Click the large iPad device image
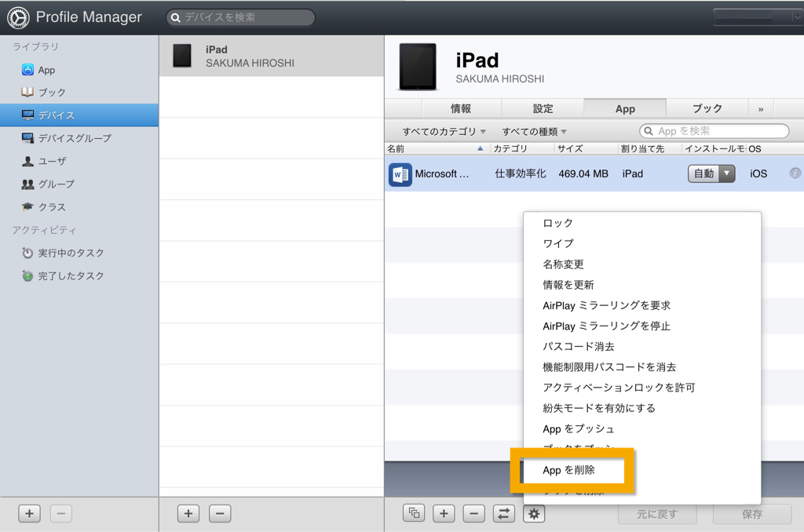The width and height of the screenshot is (804, 532). click(418, 67)
